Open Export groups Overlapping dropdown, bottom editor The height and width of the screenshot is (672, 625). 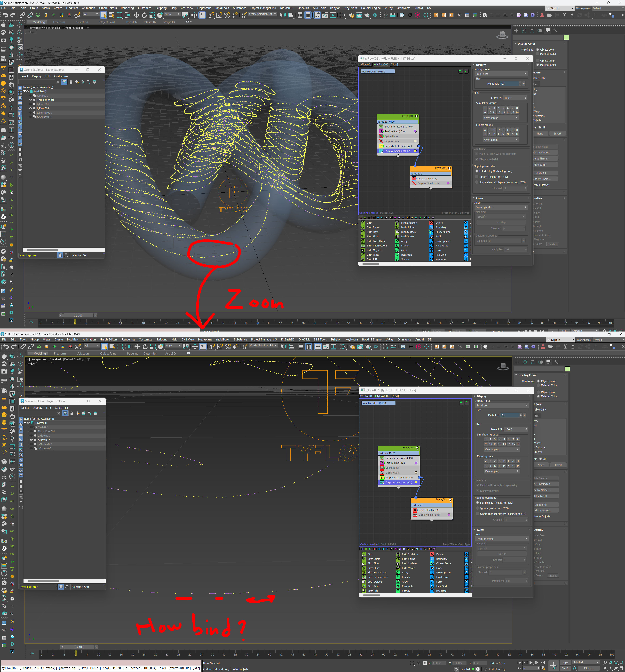(502, 471)
